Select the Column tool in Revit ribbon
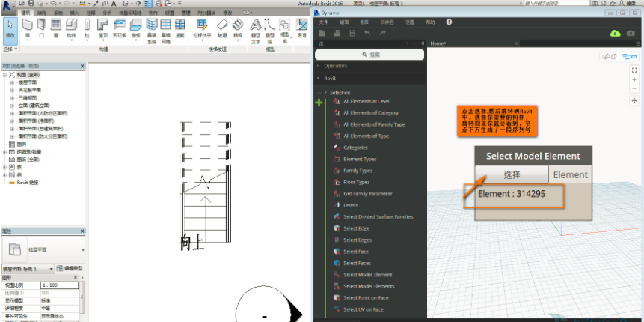644x322 pixels. [x=87, y=29]
